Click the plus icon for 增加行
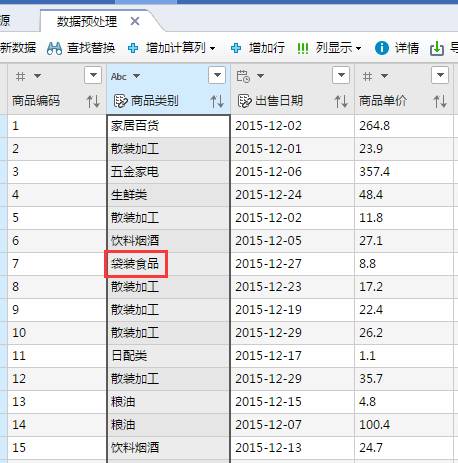 [x=236, y=49]
